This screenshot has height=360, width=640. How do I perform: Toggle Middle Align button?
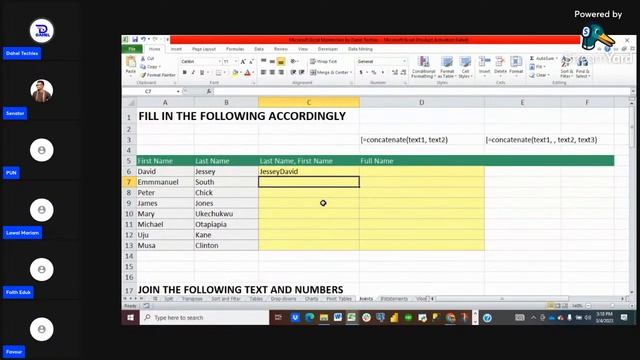[x=272, y=62]
